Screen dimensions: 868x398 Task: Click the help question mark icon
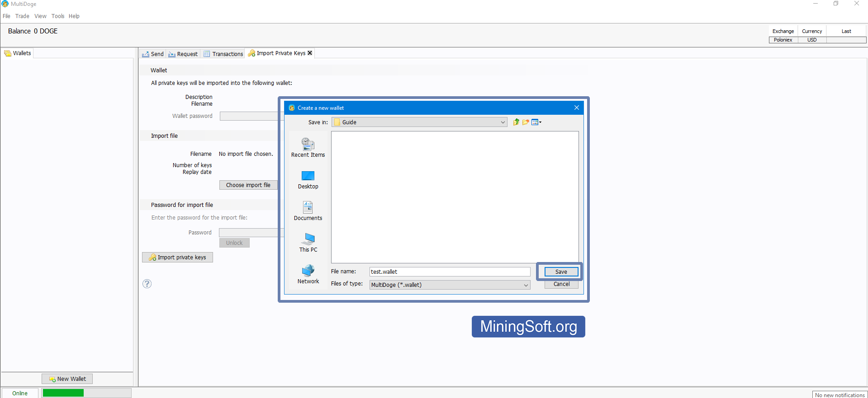tap(147, 284)
